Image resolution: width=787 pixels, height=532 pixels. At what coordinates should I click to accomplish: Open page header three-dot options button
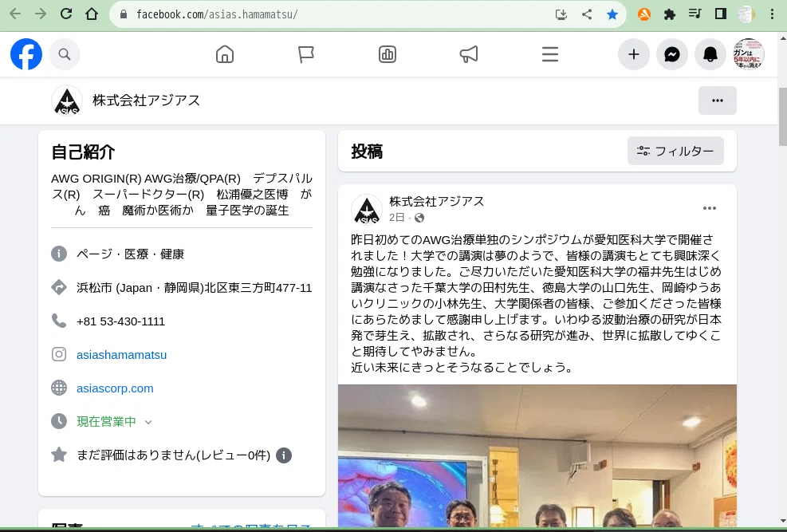pyautogui.click(x=718, y=100)
